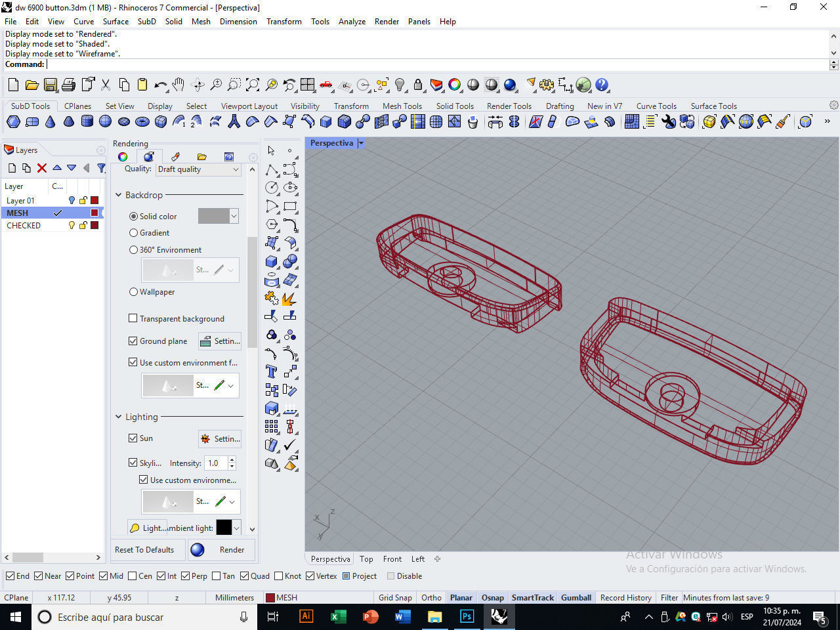
Task: Click the paint brush icon in SubD toolbar
Action: tap(782, 121)
